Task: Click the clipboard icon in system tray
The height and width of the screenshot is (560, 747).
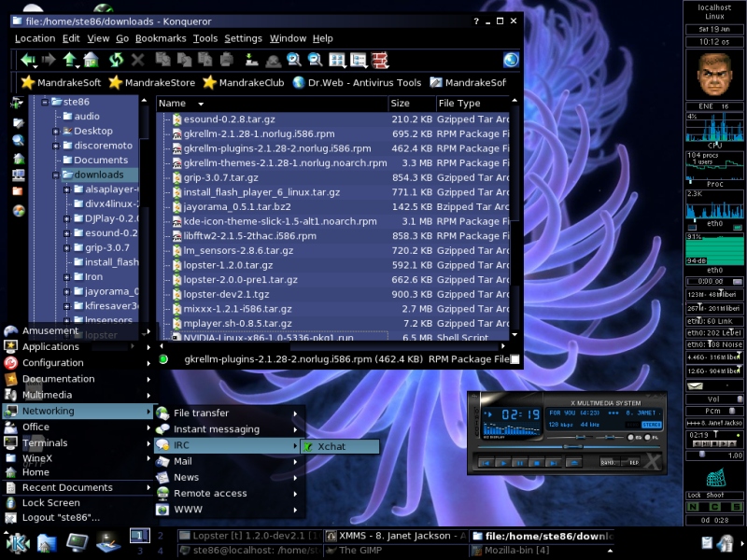Action: coord(707,542)
